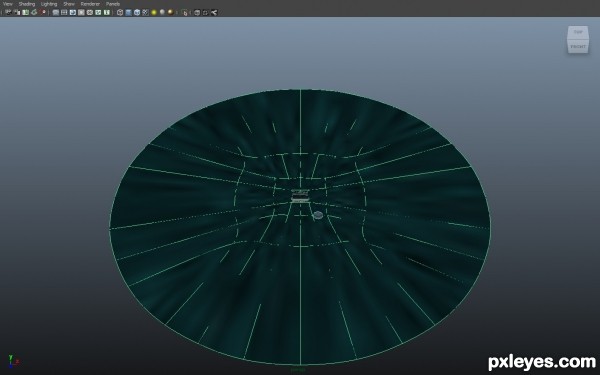Click the wireframe display cube icon
The height and width of the screenshot is (375, 600).
tap(120, 12)
